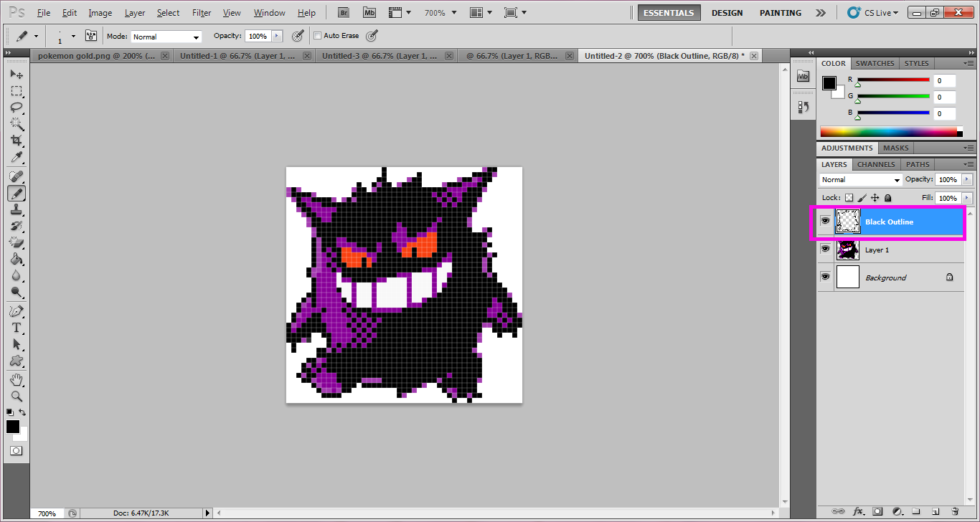Enable the Auto Erase checkbox
The image size is (980, 522).
point(317,36)
